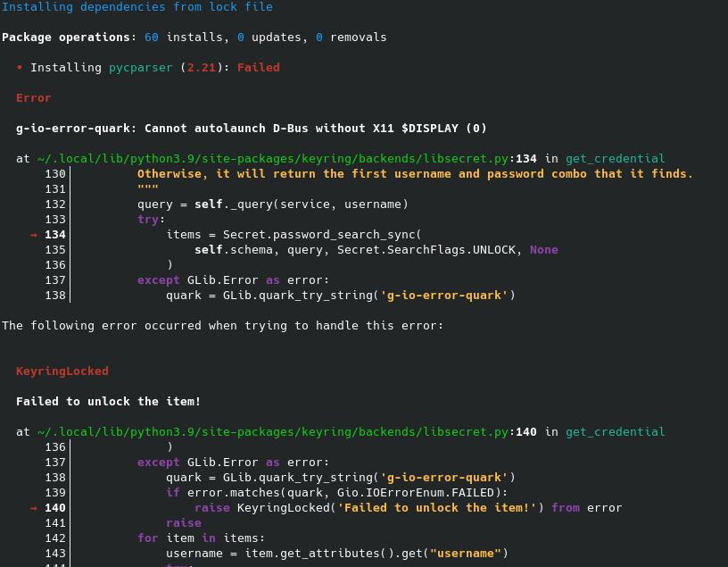Click 'Gio.IOErrorEnum.FAILED' on line 139

click(x=416, y=493)
